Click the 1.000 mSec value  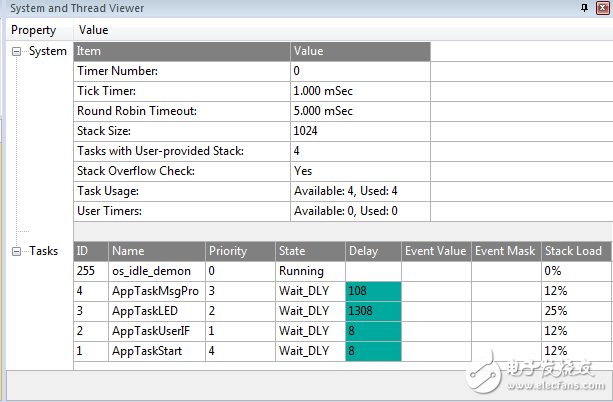coord(323,91)
